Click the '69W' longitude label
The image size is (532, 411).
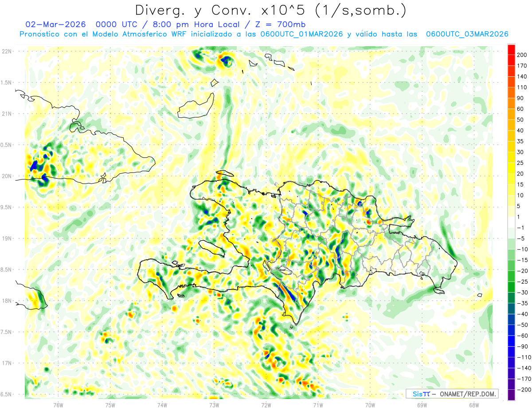(x=422, y=404)
